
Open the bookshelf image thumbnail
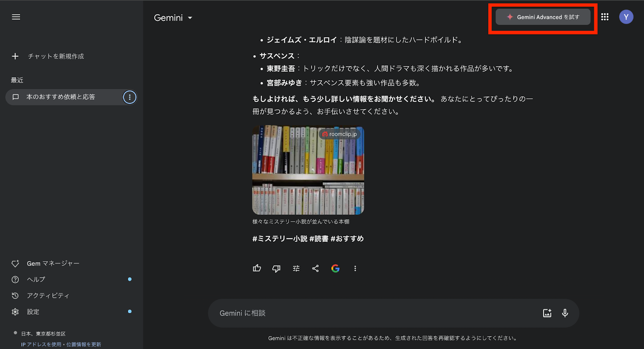pos(308,170)
